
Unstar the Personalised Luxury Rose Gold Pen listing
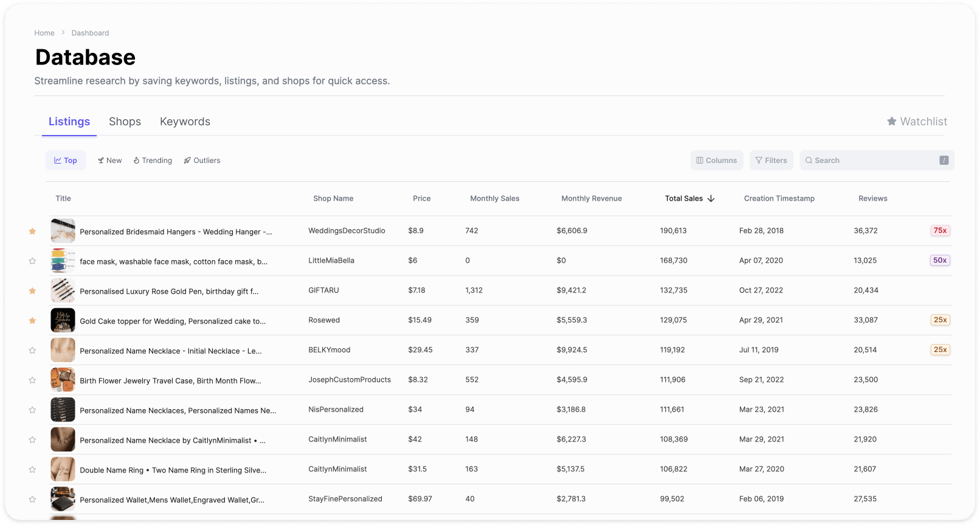(x=32, y=291)
